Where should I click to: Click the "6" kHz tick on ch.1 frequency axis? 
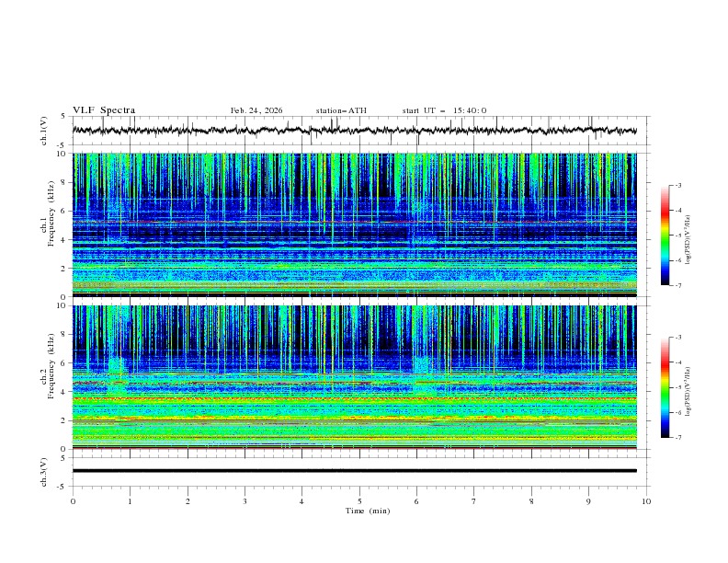(64, 211)
